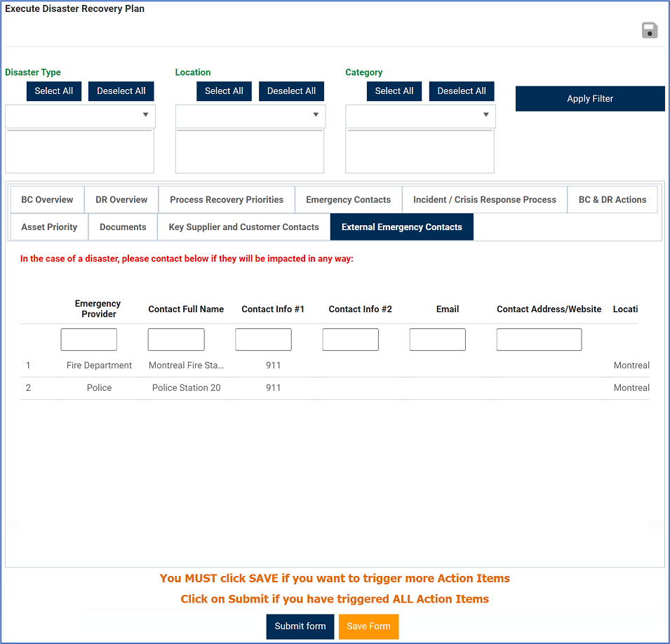
Task: Switch to BC & DR Actions tab
Action: click(612, 199)
